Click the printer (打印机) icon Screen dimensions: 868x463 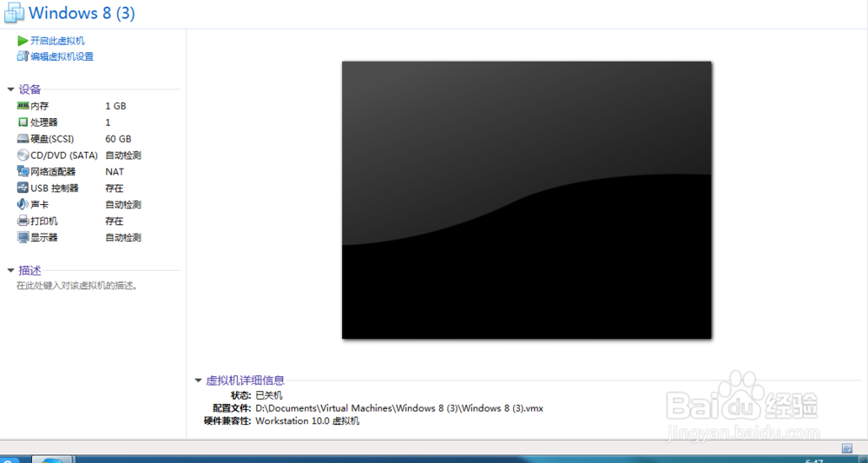(x=23, y=221)
